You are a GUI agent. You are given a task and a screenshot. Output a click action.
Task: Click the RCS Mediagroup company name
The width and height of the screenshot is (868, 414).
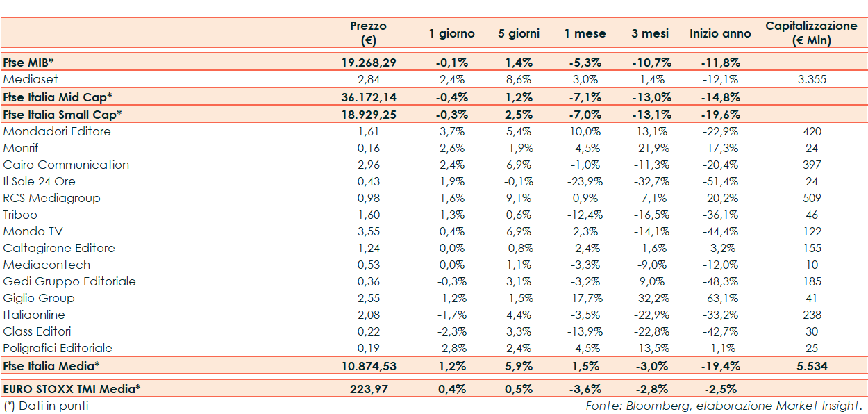[x=51, y=198]
